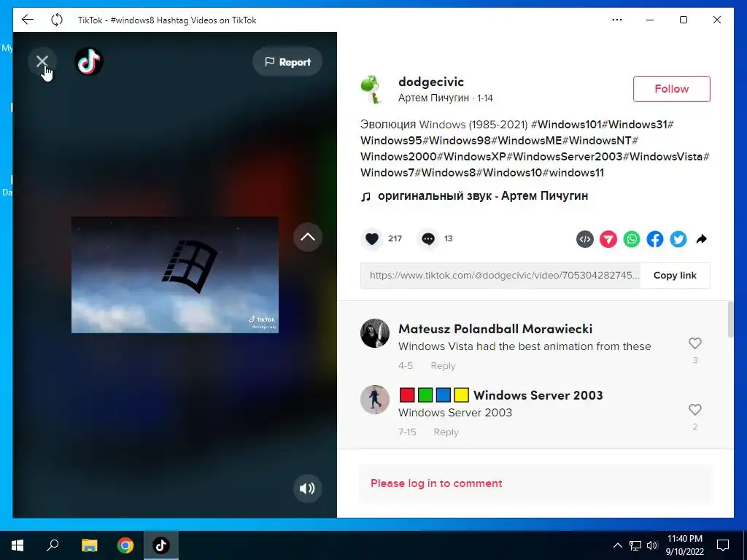Open network status tray icon

coord(635,545)
